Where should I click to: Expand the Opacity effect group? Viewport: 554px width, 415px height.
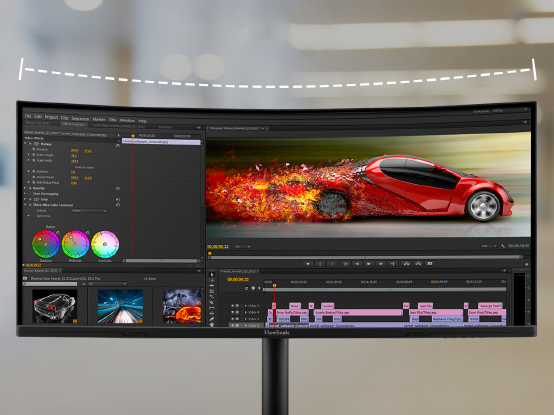click(25, 188)
